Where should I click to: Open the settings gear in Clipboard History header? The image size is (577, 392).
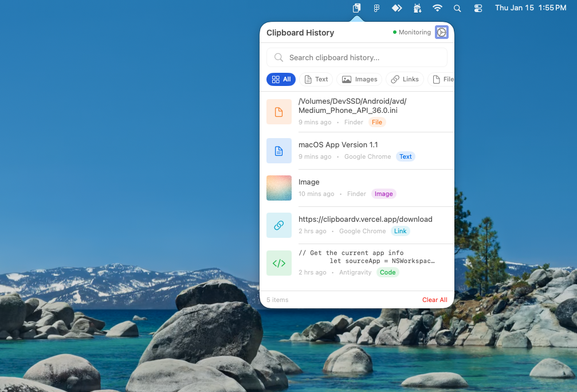(x=441, y=32)
